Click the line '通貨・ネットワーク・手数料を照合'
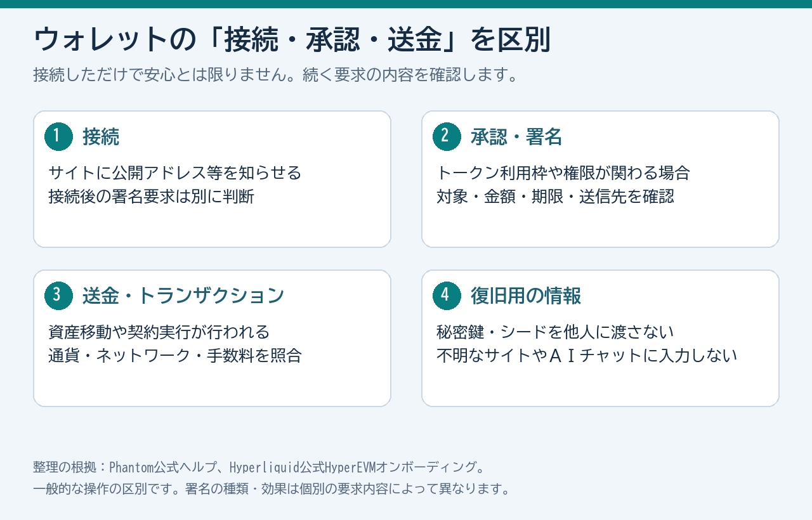Image resolution: width=812 pixels, height=520 pixels. tap(175, 356)
